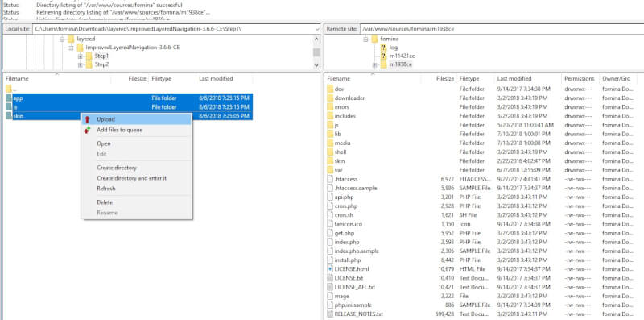The height and width of the screenshot is (320, 644).
Task: Select the remote get.php file
Action: point(345,233)
